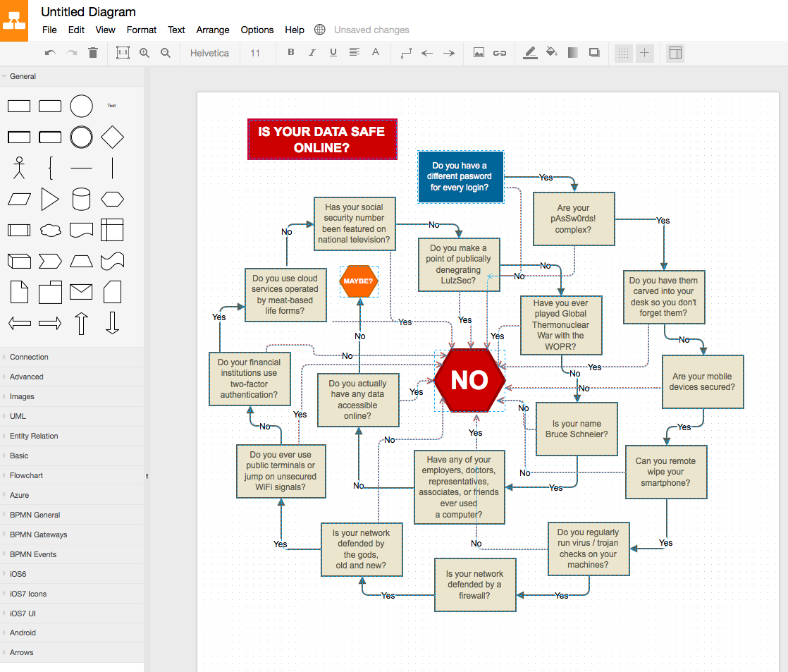Open the Options menu

pos(257,30)
